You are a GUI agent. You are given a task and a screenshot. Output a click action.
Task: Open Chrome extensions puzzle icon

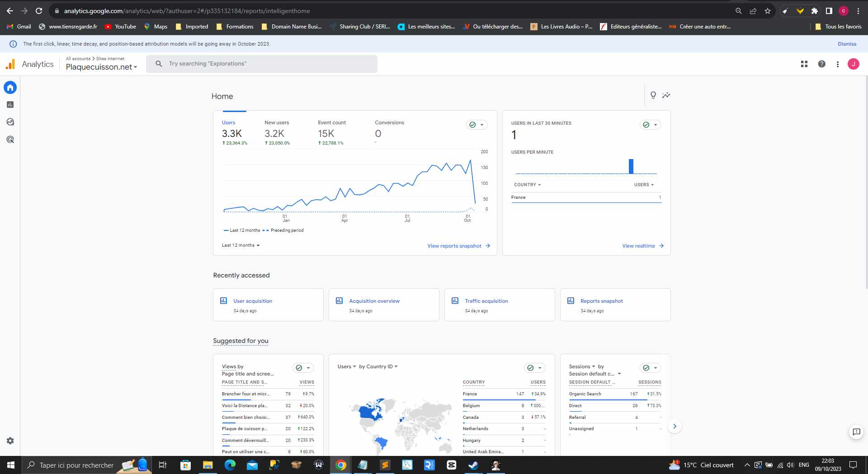pos(814,11)
